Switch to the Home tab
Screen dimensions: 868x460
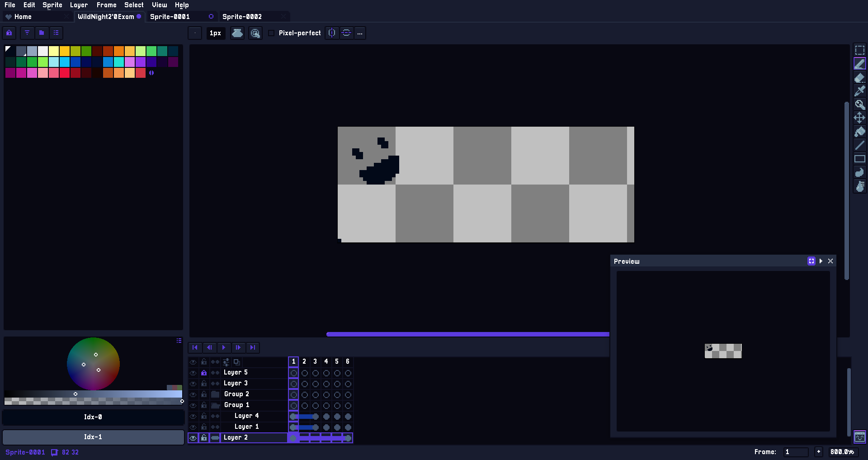pos(37,17)
